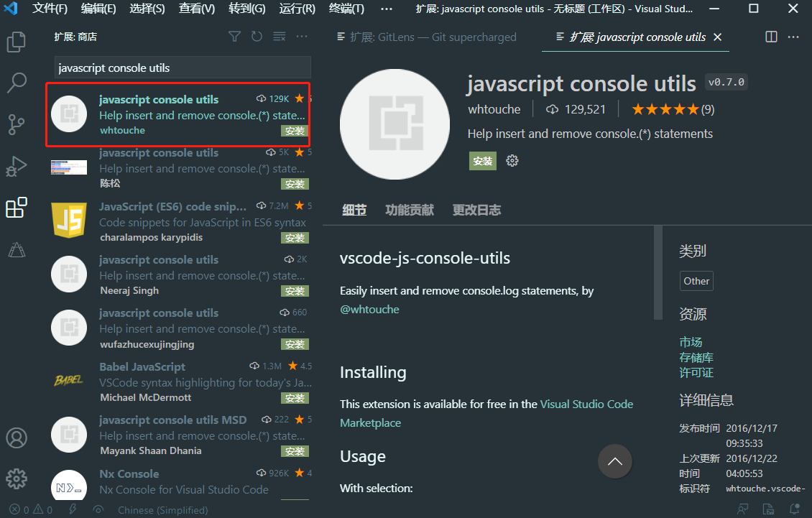
Task: Open the 转到(G) menu
Action: (247, 9)
